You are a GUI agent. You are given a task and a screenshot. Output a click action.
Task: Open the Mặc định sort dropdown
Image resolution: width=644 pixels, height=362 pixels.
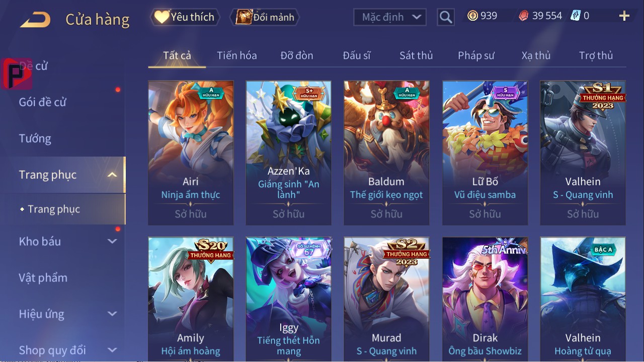tap(390, 17)
